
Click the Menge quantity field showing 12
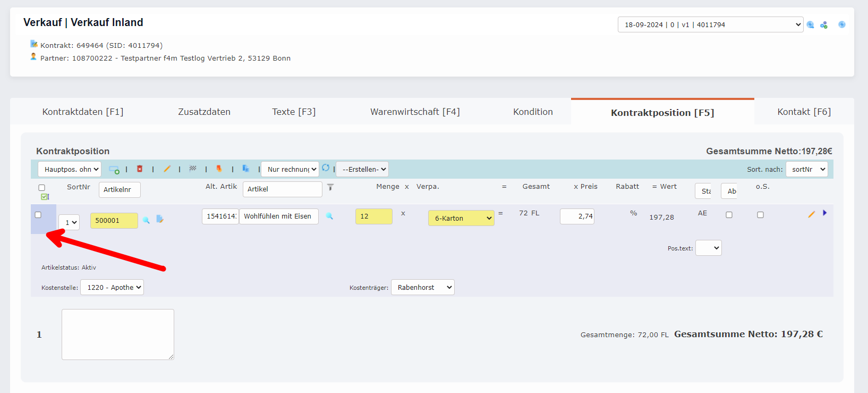[x=373, y=216]
